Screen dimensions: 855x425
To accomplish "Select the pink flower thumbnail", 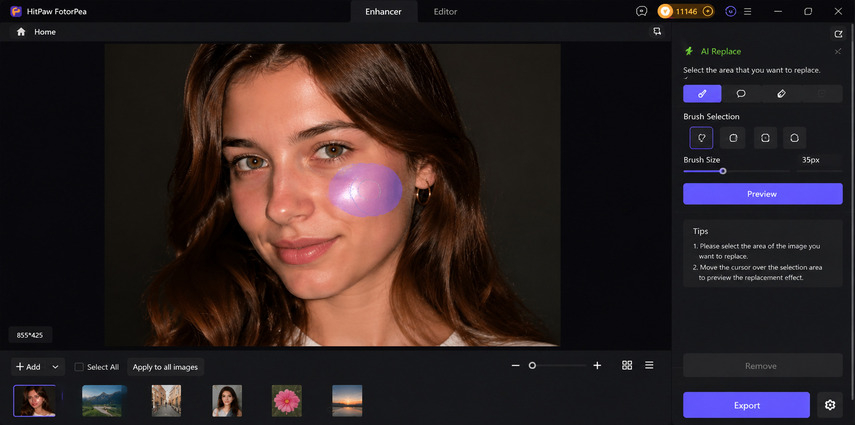I will [x=287, y=400].
